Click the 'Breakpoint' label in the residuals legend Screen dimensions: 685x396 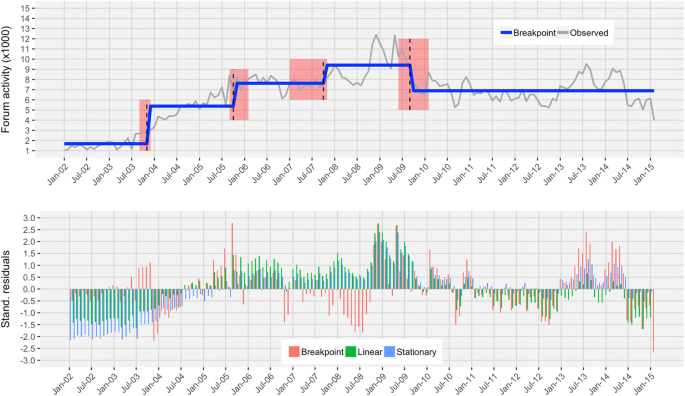tap(322, 352)
